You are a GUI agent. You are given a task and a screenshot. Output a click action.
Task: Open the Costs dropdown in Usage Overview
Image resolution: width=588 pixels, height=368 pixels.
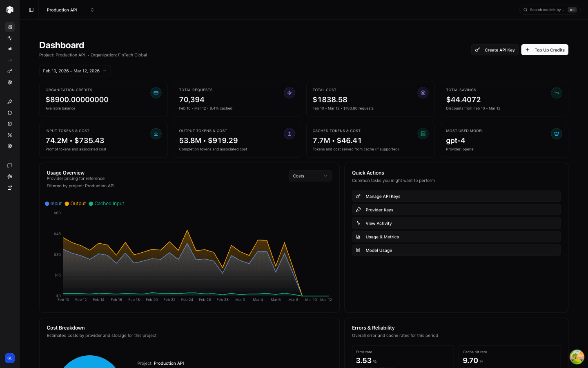pyautogui.click(x=310, y=175)
